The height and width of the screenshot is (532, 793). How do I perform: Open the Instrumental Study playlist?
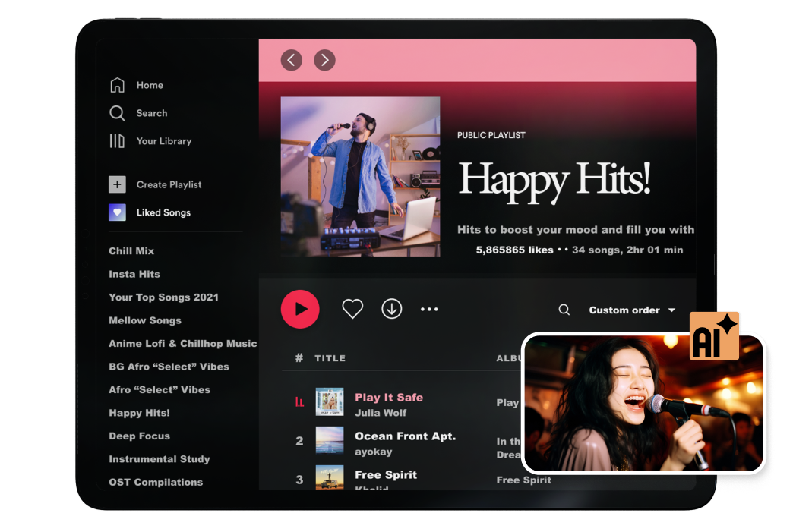160,459
